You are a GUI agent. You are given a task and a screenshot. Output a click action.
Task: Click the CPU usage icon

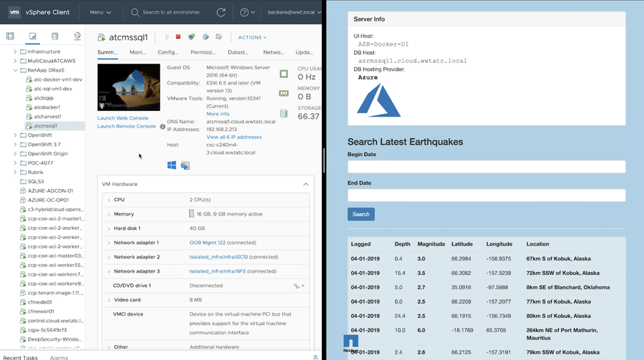[x=284, y=74]
